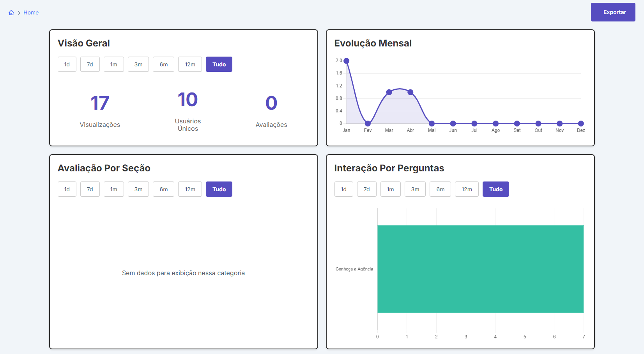This screenshot has height=354, width=644.
Task: Choose 6m in Avaliação Por Seção
Action: pos(163,189)
